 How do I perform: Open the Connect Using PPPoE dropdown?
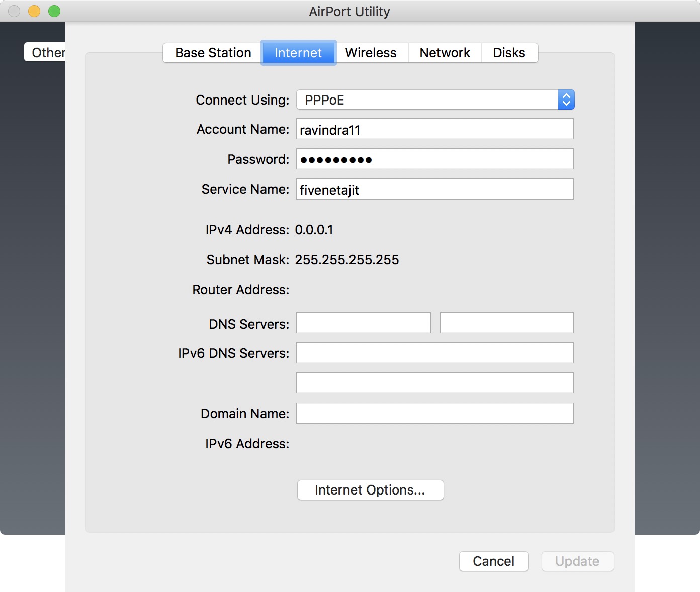point(435,100)
